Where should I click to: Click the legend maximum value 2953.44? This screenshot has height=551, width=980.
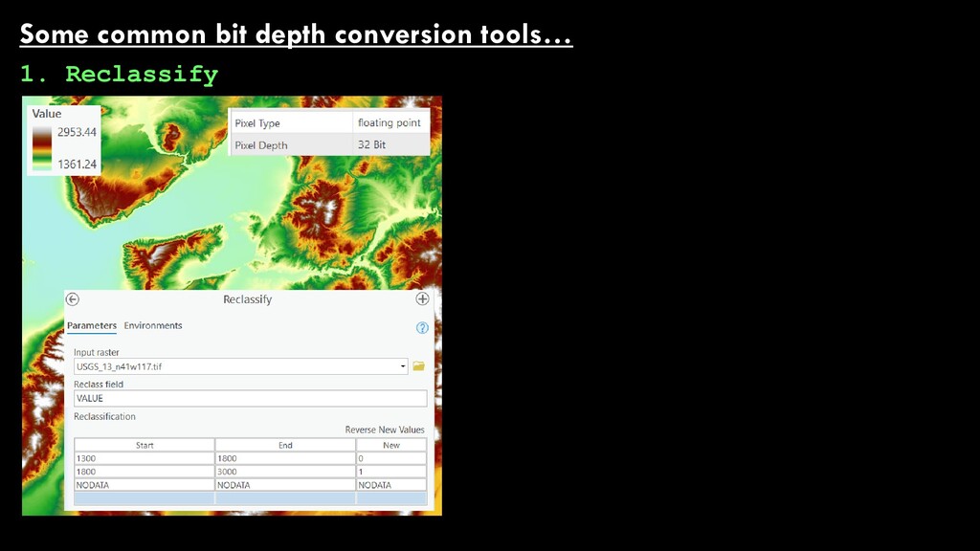click(x=77, y=132)
